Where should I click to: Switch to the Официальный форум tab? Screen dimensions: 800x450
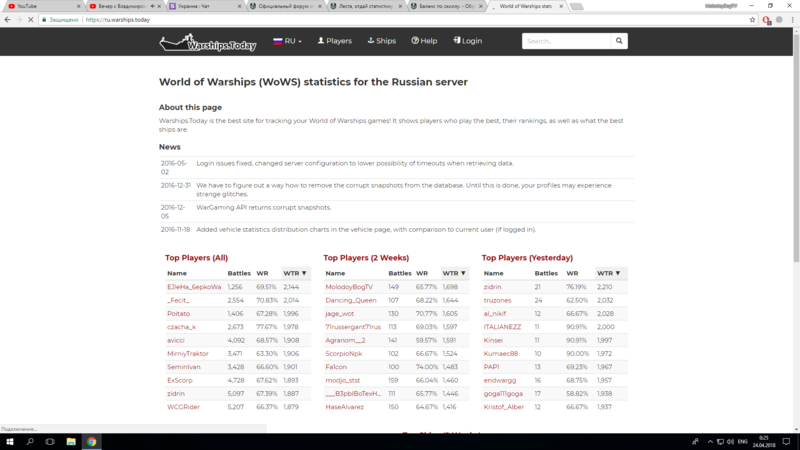tap(286, 6)
